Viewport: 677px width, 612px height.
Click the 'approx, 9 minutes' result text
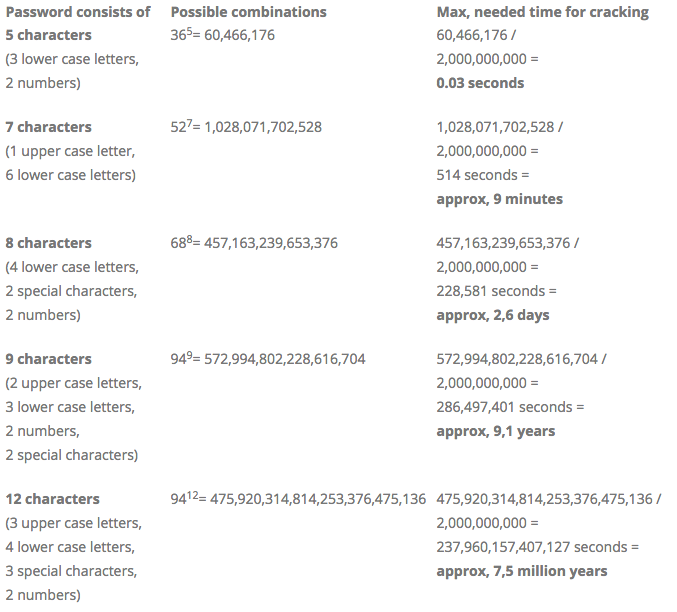click(500, 199)
